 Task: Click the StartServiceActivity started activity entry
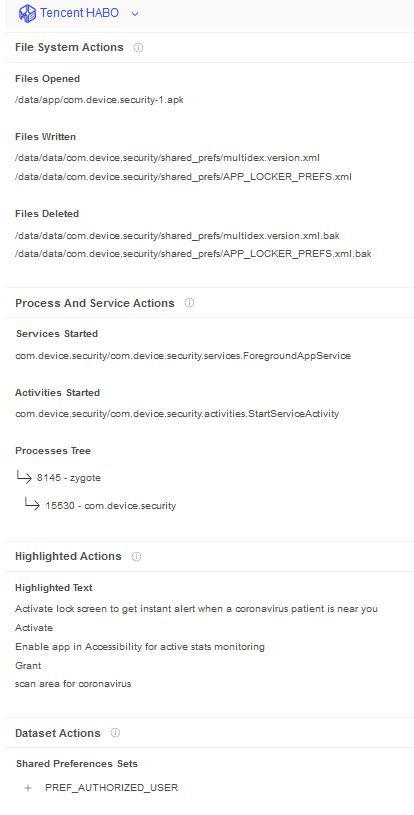pyautogui.click(x=177, y=414)
